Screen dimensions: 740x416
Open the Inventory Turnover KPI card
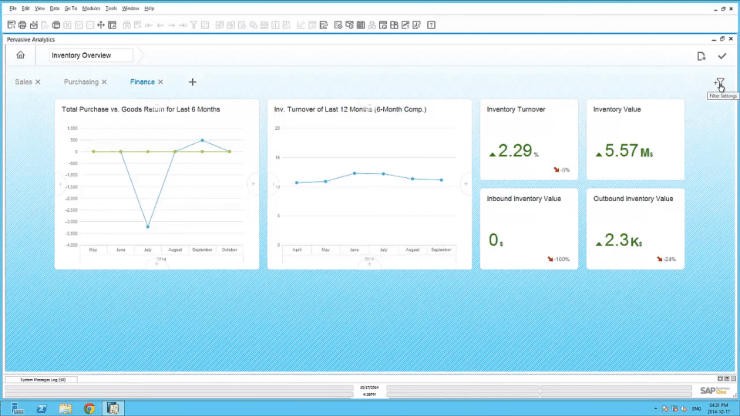tap(528, 140)
